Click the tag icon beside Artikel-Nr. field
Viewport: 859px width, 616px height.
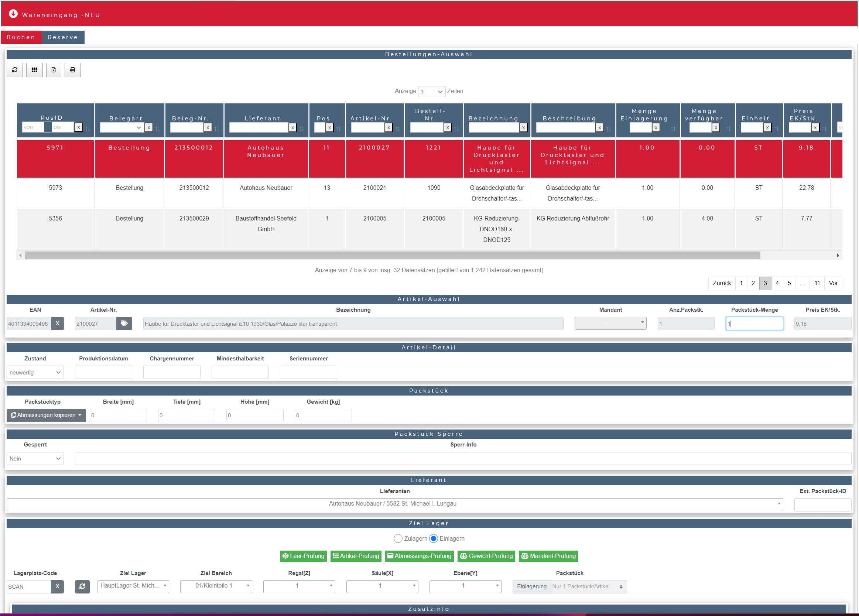click(124, 324)
